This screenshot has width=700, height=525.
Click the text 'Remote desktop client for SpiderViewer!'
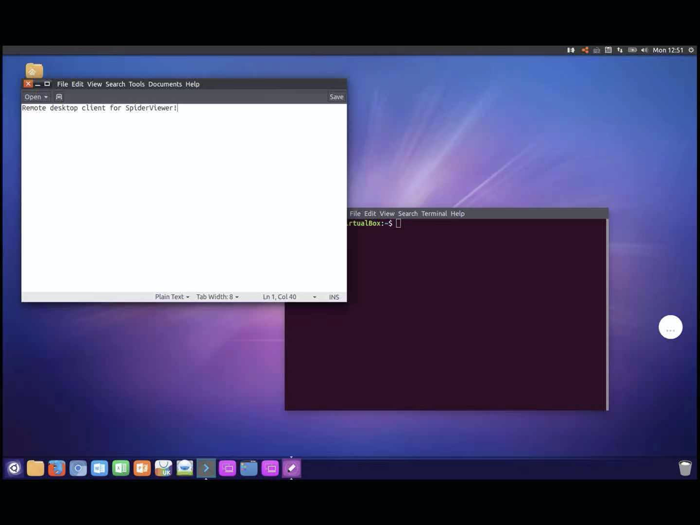100,108
